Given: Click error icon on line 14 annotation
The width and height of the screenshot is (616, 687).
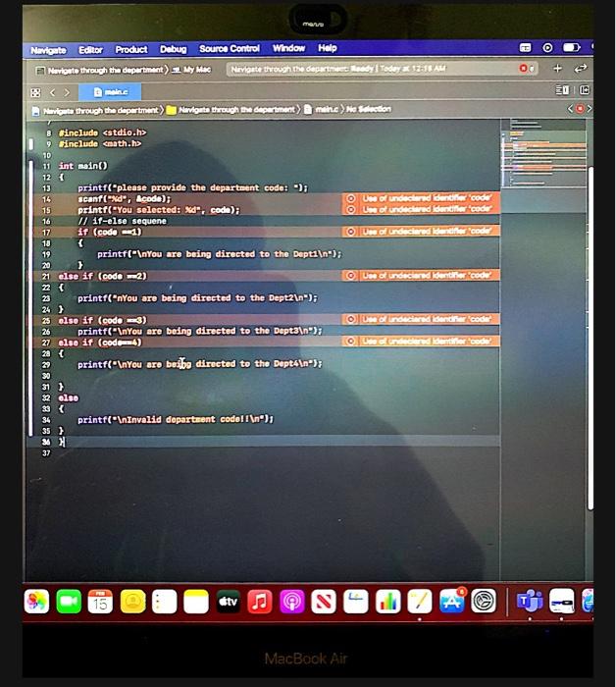Looking at the screenshot, I should coord(351,198).
